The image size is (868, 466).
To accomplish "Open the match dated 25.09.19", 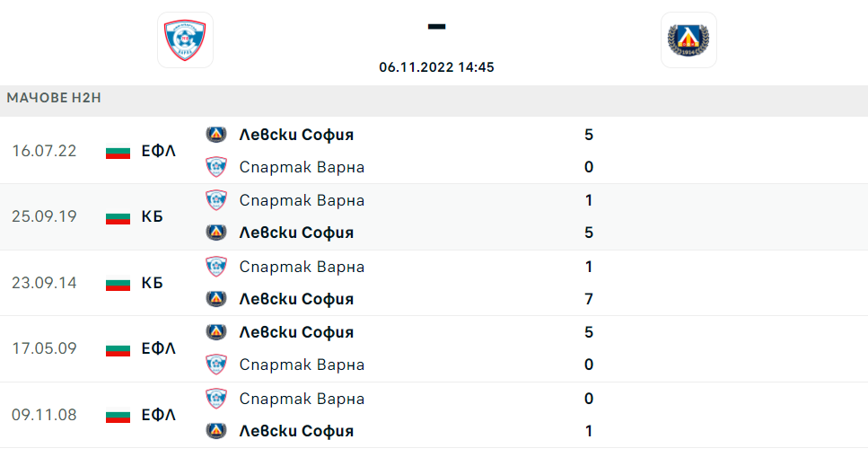I will (434, 216).
